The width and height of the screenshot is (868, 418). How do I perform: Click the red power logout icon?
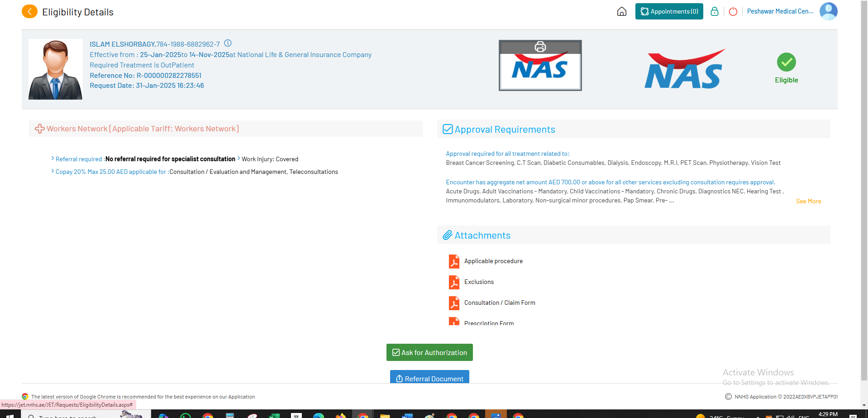(x=733, y=11)
